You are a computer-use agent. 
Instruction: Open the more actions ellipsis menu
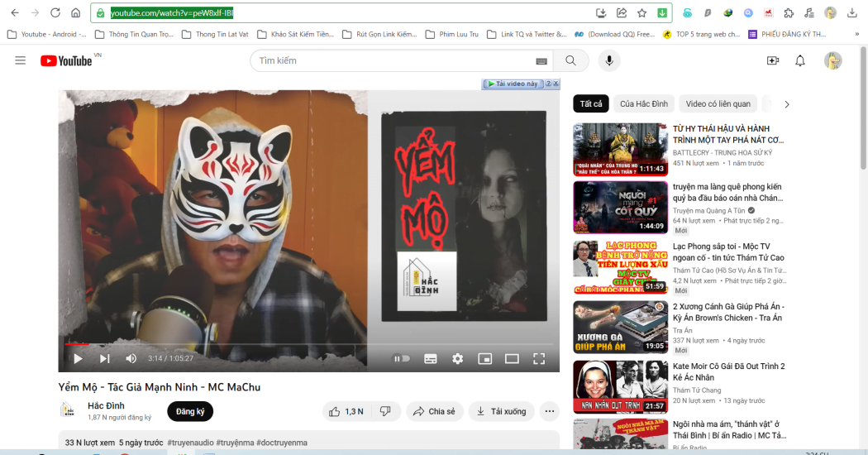549,411
